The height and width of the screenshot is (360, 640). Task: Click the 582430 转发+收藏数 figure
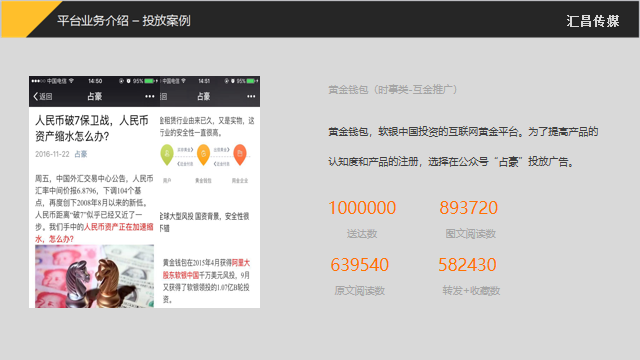(x=467, y=264)
